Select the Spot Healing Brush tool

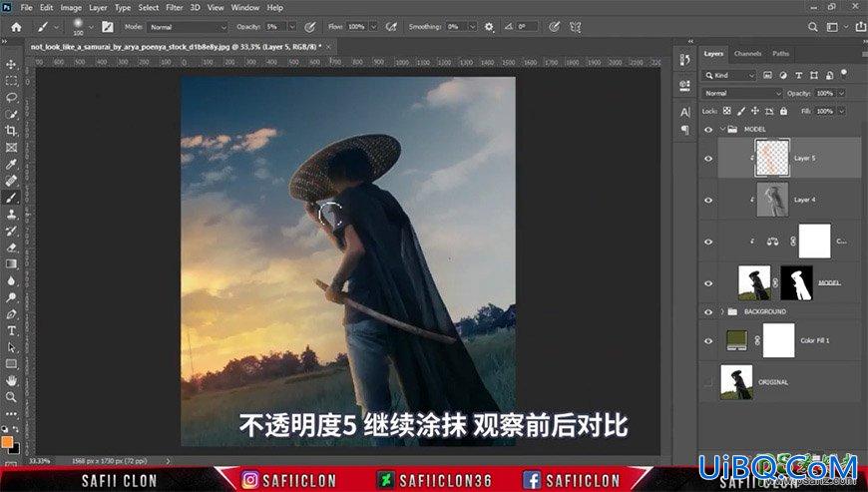(x=11, y=181)
